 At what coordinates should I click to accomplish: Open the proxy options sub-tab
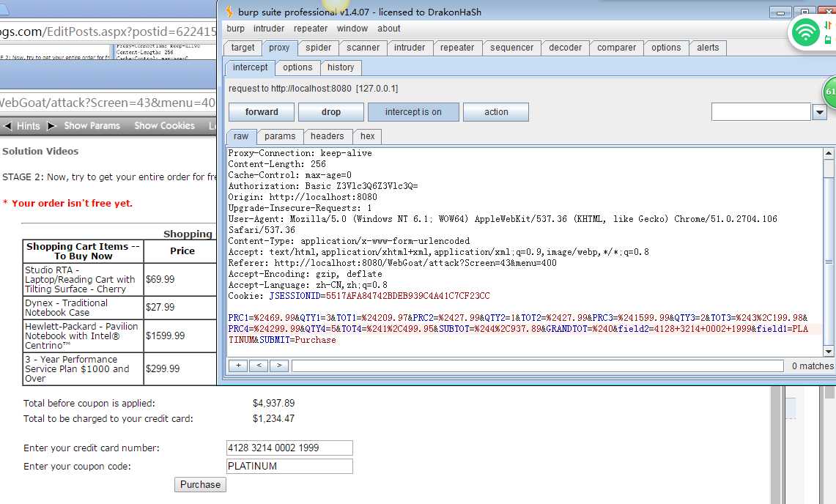(297, 67)
